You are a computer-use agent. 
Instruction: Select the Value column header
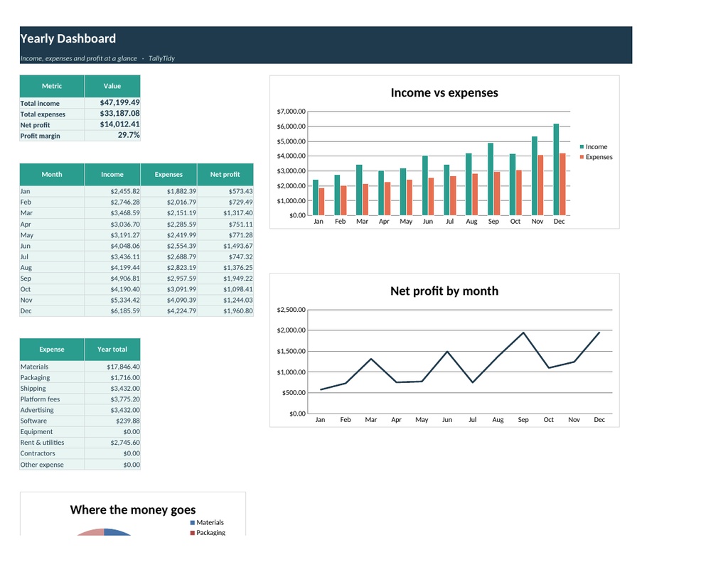coord(112,86)
